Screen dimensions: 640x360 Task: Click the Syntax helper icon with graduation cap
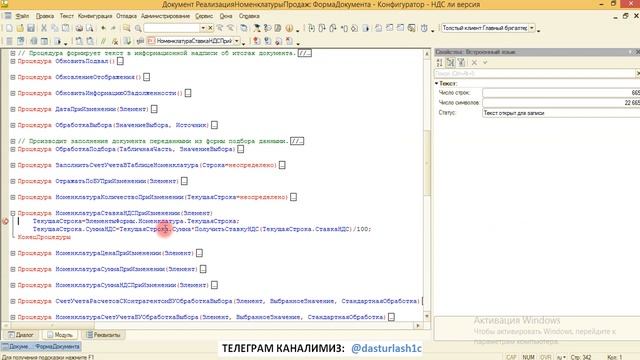pos(256,28)
